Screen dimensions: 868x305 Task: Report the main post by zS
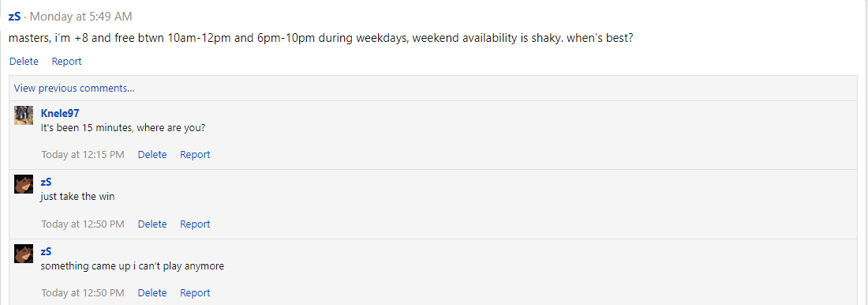tap(66, 62)
